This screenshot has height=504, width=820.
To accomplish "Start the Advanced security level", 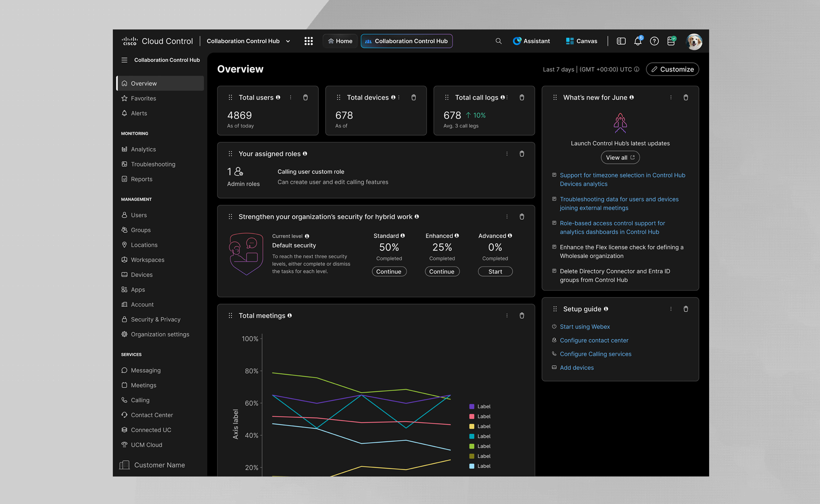I will tap(495, 272).
